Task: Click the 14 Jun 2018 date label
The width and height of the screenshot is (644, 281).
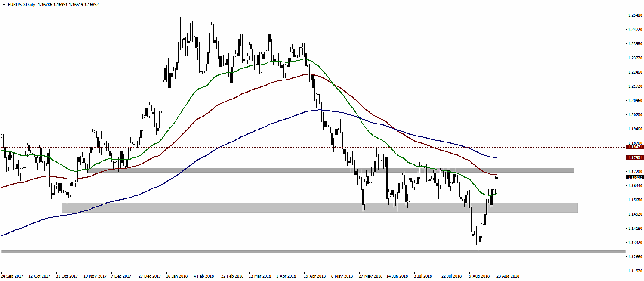Action: pos(397,276)
